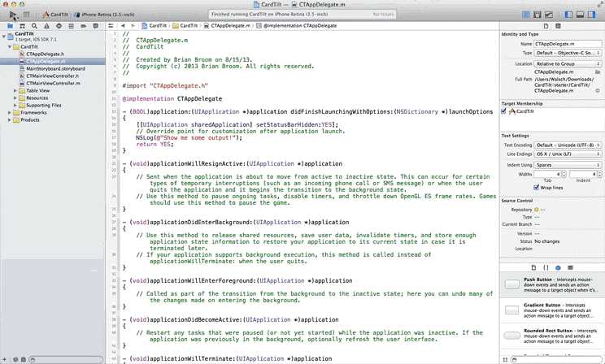605x364 pixels.
Task: Run the CardTilt app with Play button
Action: click(x=13, y=15)
